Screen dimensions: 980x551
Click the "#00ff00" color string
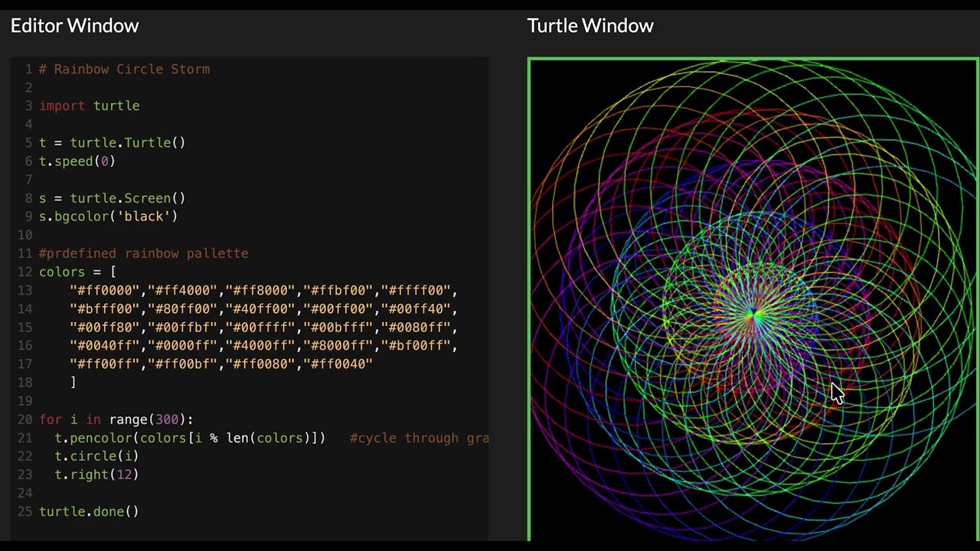point(338,308)
